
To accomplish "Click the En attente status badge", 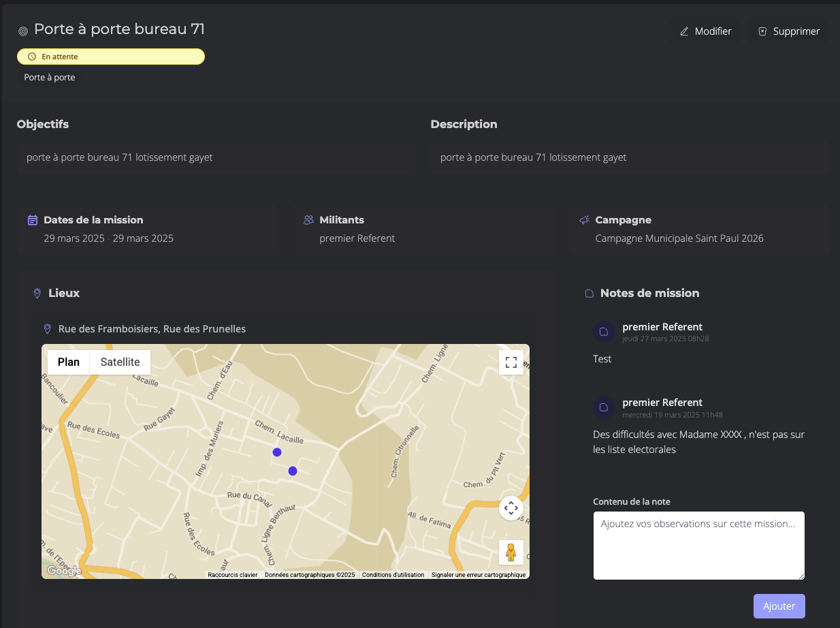I will pos(111,57).
